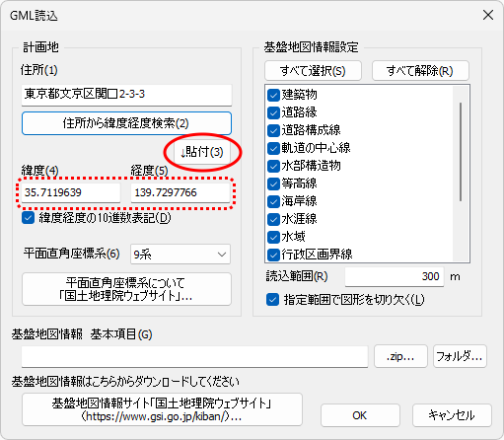The image size is (504, 440).
Task: Click the 住所 address input field
Action: tap(126, 95)
